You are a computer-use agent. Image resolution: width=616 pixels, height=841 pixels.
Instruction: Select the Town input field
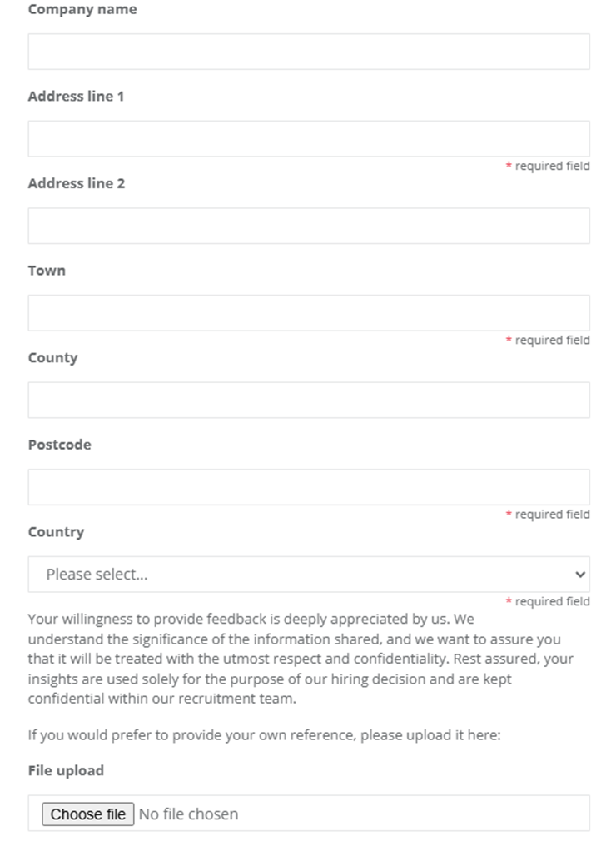308,312
